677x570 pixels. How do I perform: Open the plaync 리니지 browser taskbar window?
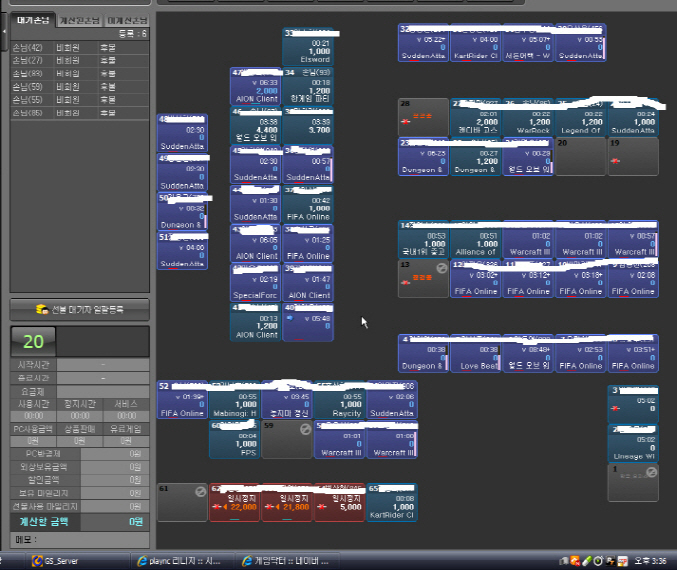(x=182, y=561)
